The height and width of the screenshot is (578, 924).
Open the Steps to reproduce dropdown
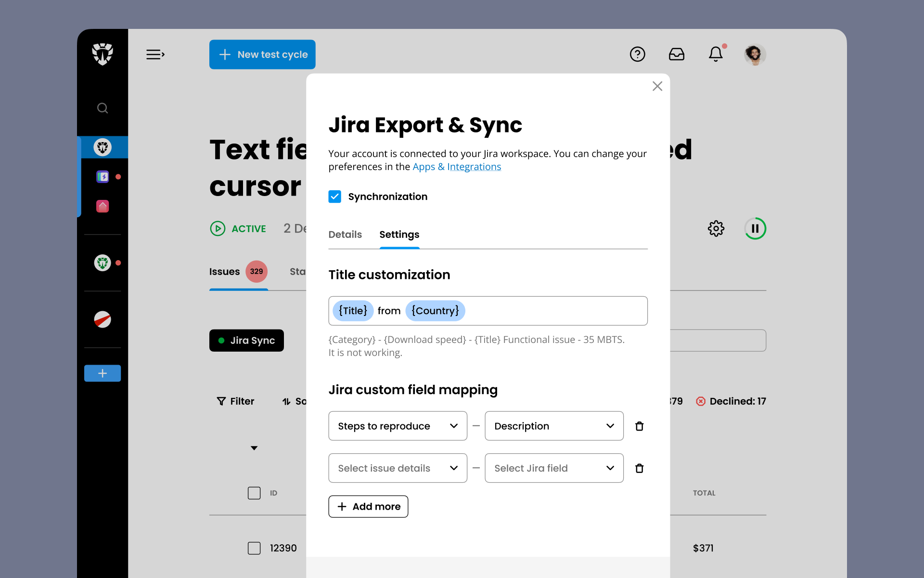point(398,426)
